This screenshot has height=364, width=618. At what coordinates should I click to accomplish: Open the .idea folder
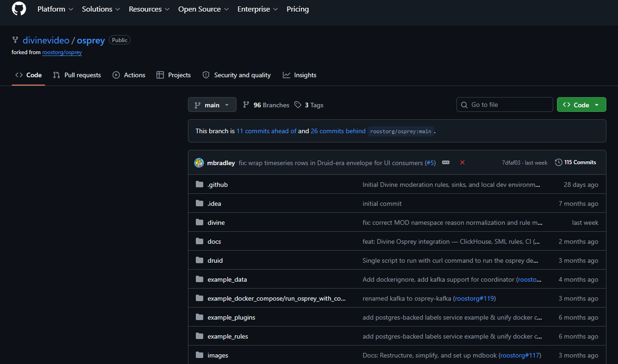214,203
